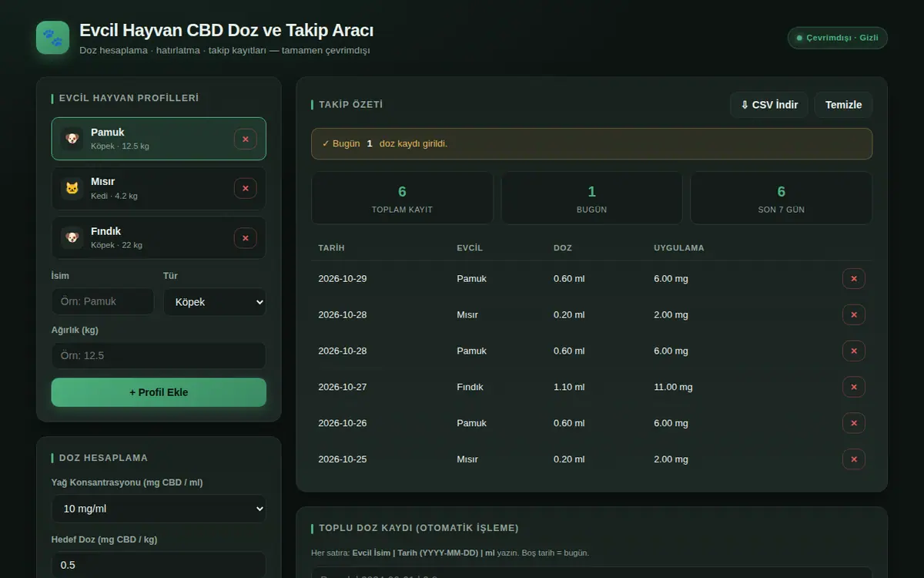Viewport: 924px width, 578px height.
Task: Focus the İsim name field
Action: (x=102, y=301)
